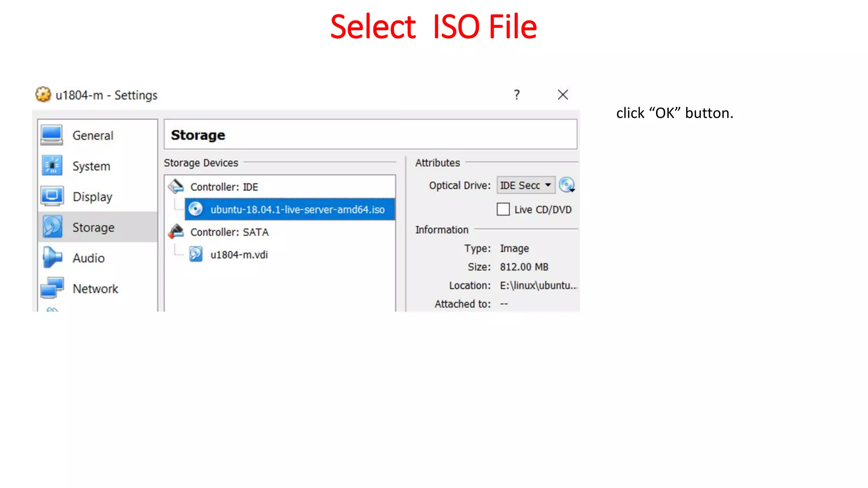Open the Audio settings category
868x488 pixels.
coord(97,258)
